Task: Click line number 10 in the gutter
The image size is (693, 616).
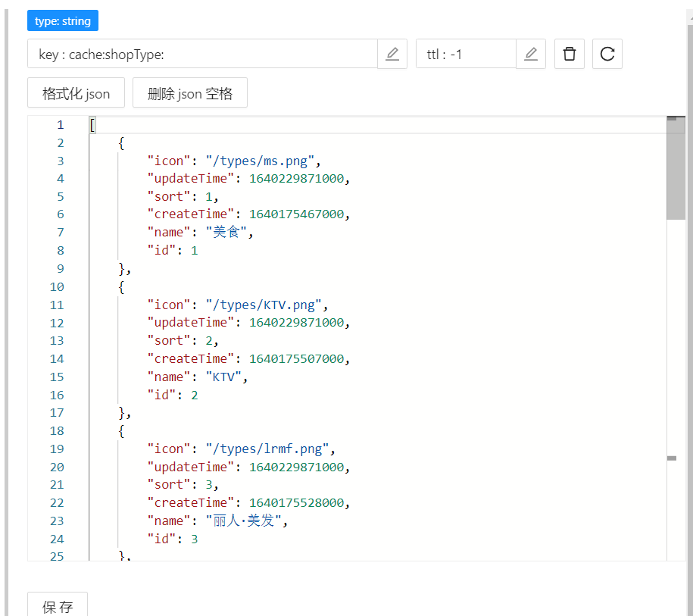Action: 57,286
